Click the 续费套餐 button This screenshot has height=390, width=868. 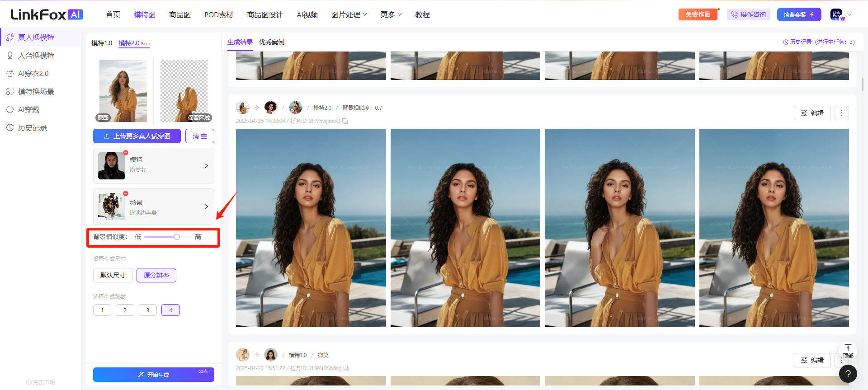[x=799, y=14]
